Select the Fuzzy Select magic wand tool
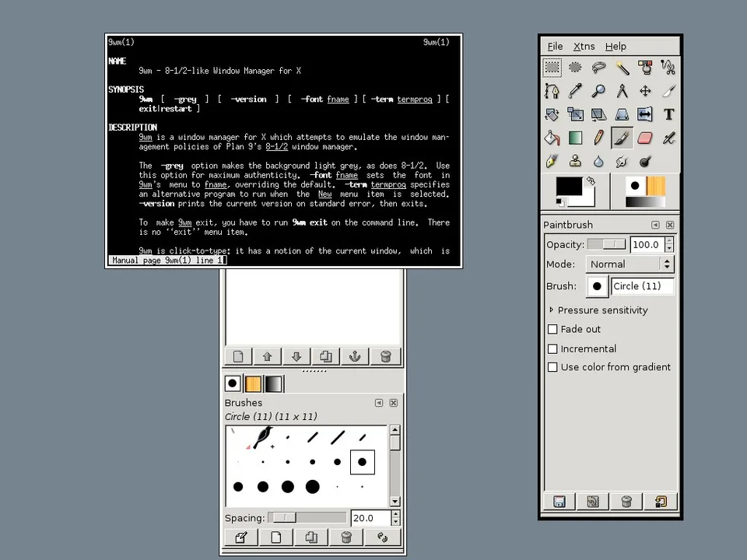Image resolution: width=747 pixels, height=560 pixels. pyautogui.click(x=622, y=68)
